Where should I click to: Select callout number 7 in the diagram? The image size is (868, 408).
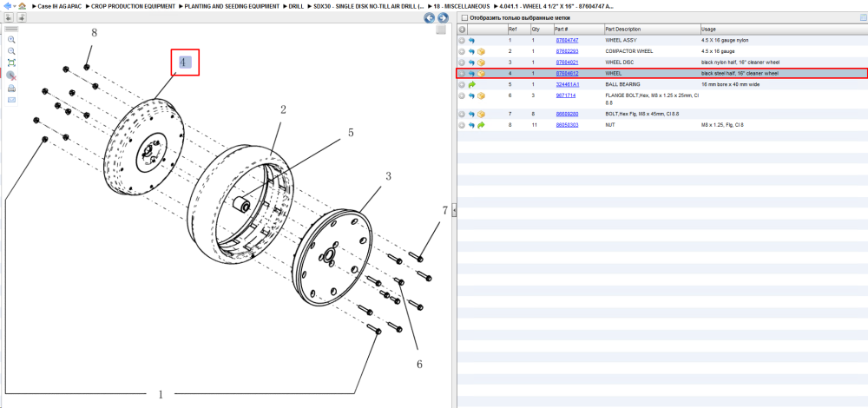pos(444,210)
